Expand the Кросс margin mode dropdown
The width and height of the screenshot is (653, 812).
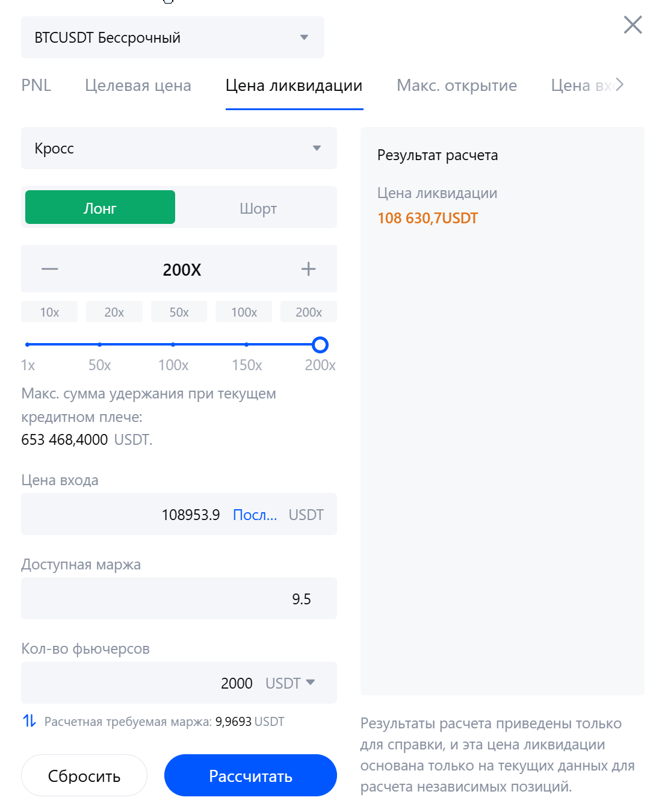pyautogui.click(x=179, y=148)
